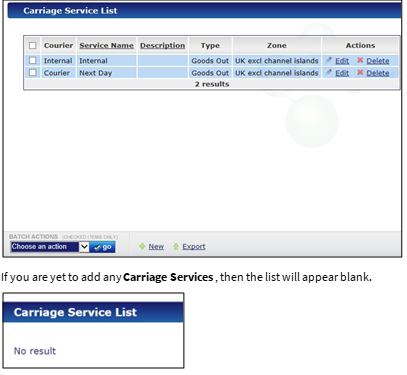This screenshot has width=407, height=375.
Task: Click the pencil edit icon in Internal row
Action: tap(329, 60)
